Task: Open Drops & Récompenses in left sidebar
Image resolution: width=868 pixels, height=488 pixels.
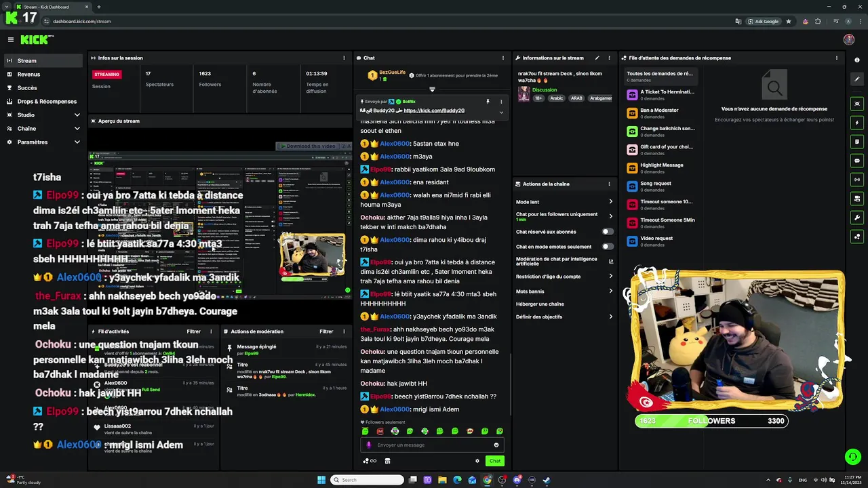Action: click(43, 101)
